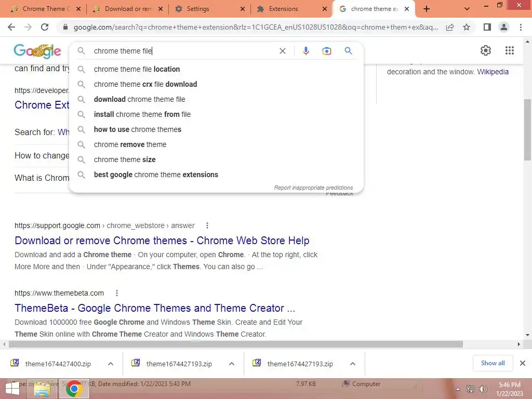The width and height of the screenshot is (532, 399).
Task: Click the forward navigation arrow
Action: pyautogui.click(x=28, y=27)
